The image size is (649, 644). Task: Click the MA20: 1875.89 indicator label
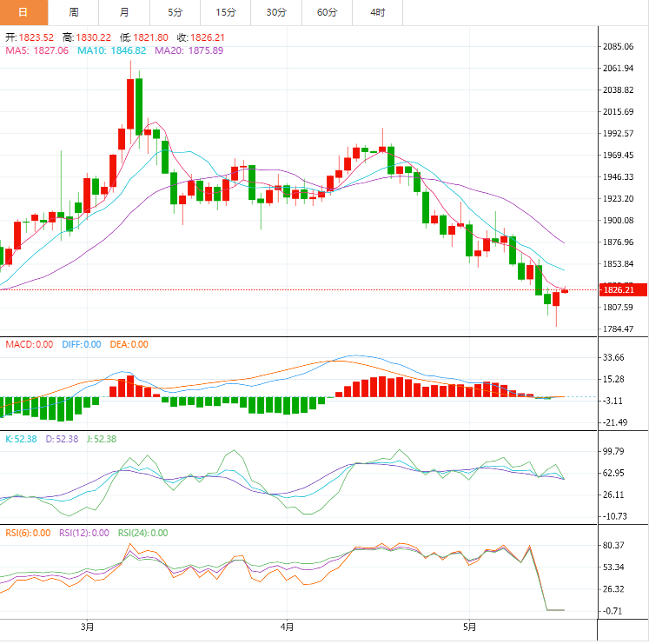tap(189, 50)
